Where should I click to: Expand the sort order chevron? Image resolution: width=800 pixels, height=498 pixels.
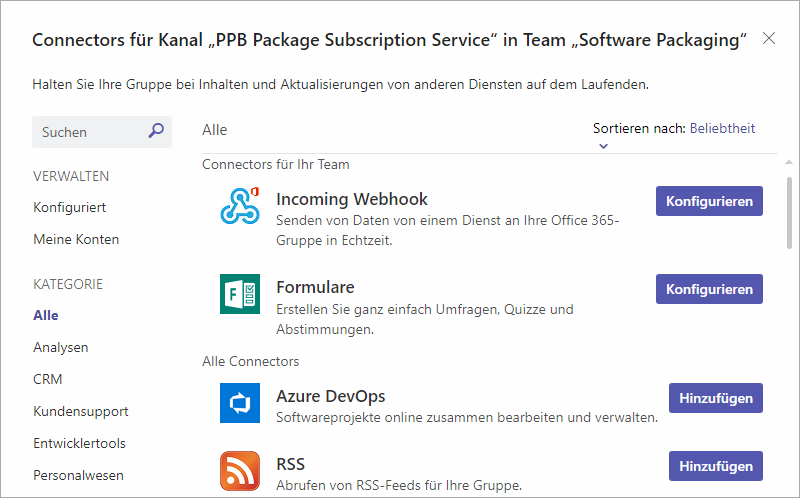[x=603, y=145]
